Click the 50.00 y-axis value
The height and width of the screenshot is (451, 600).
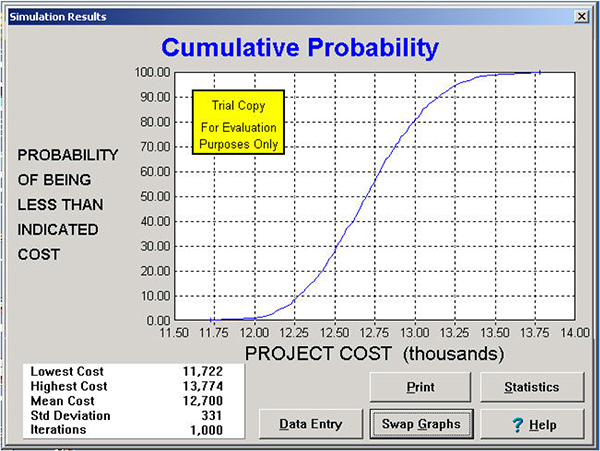pyautogui.click(x=155, y=197)
